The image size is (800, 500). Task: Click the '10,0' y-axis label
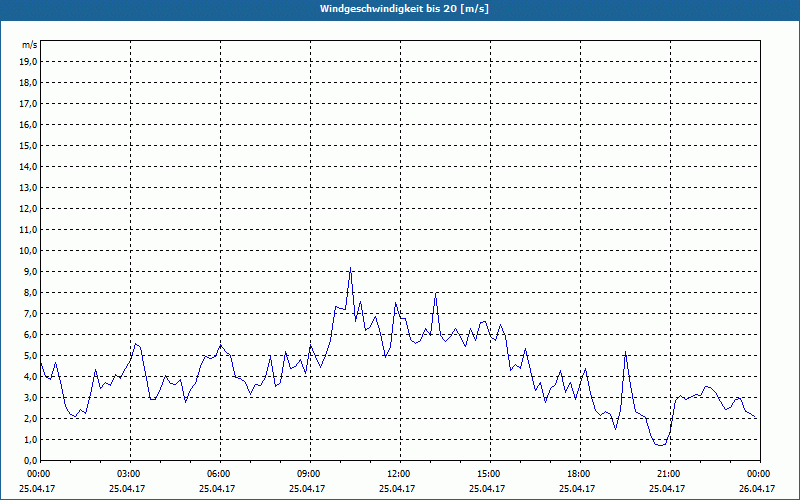[29, 251]
